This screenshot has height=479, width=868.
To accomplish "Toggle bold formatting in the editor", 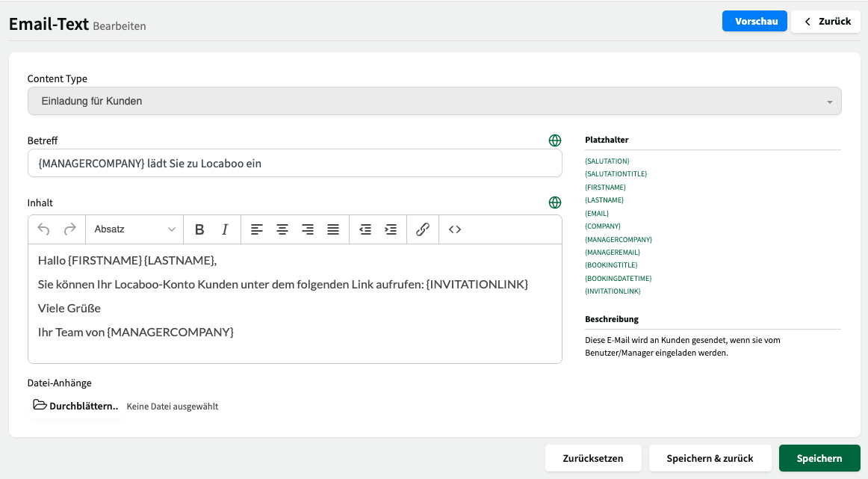I will click(199, 229).
